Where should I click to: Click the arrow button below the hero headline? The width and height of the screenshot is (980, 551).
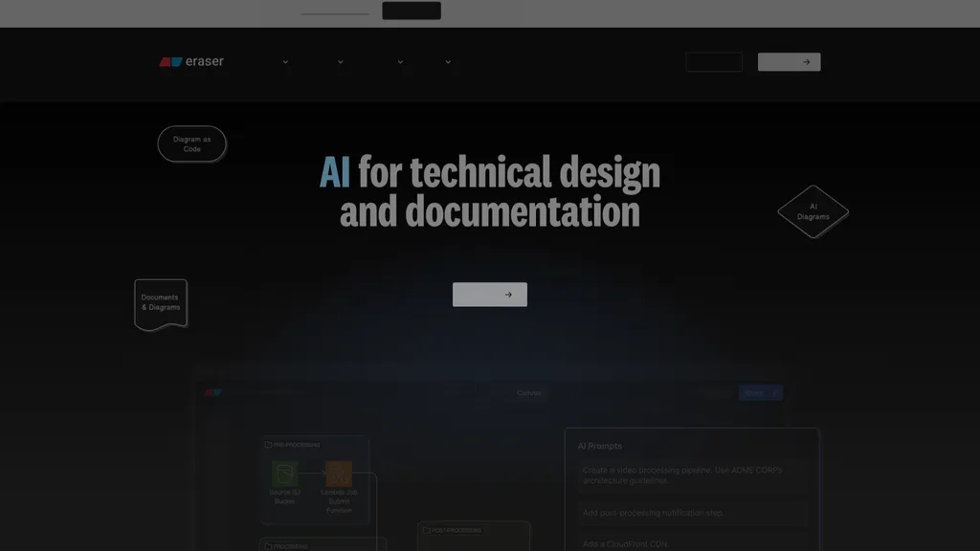pos(490,295)
